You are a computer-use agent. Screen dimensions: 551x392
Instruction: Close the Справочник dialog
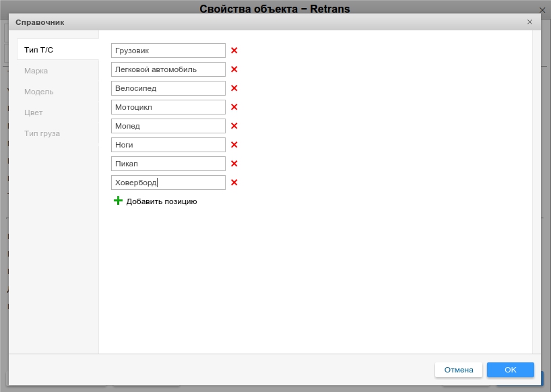(529, 22)
